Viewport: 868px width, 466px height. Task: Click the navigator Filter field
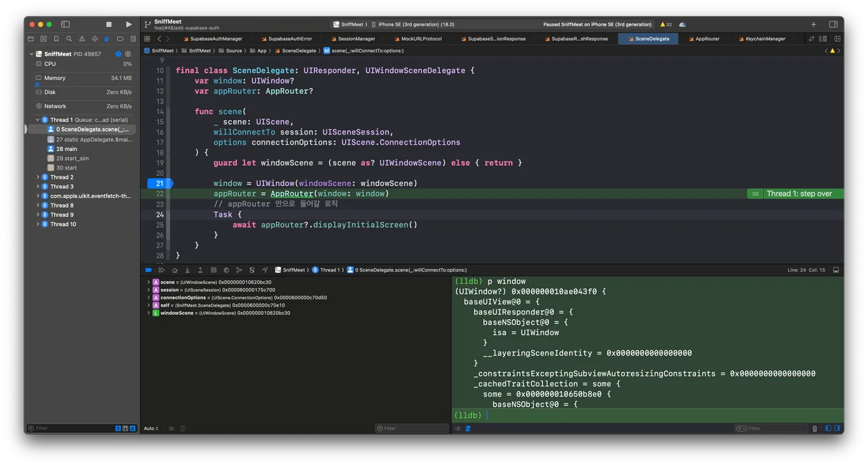[69, 429]
